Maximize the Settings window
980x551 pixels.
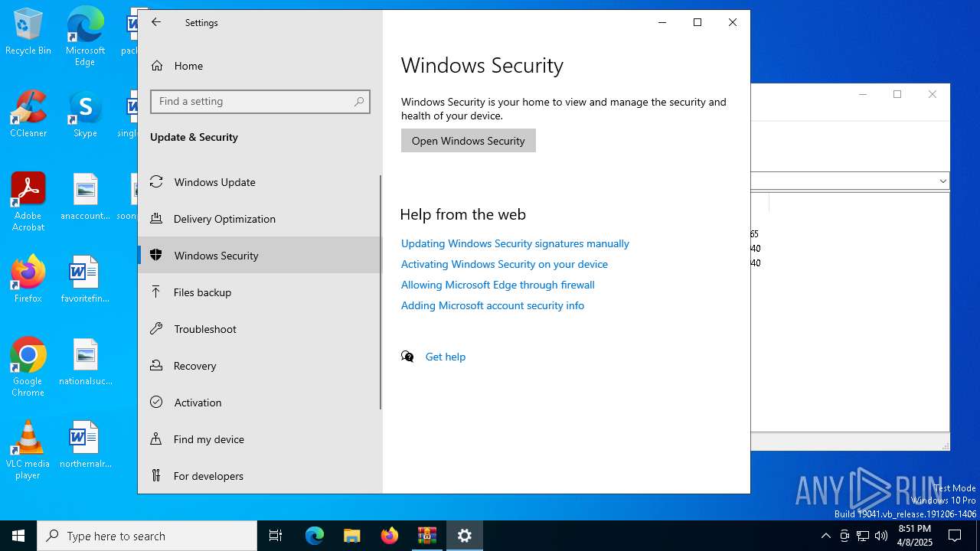click(697, 22)
